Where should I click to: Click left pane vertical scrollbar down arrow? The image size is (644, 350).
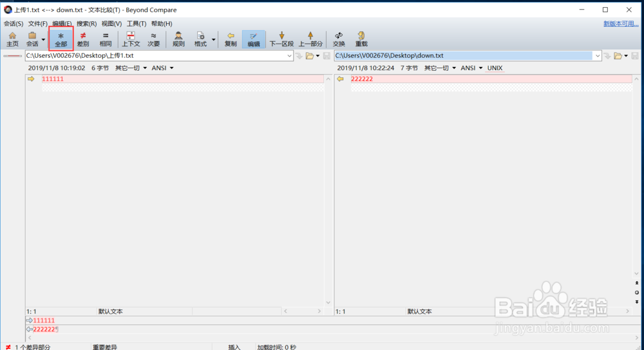(328, 302)
